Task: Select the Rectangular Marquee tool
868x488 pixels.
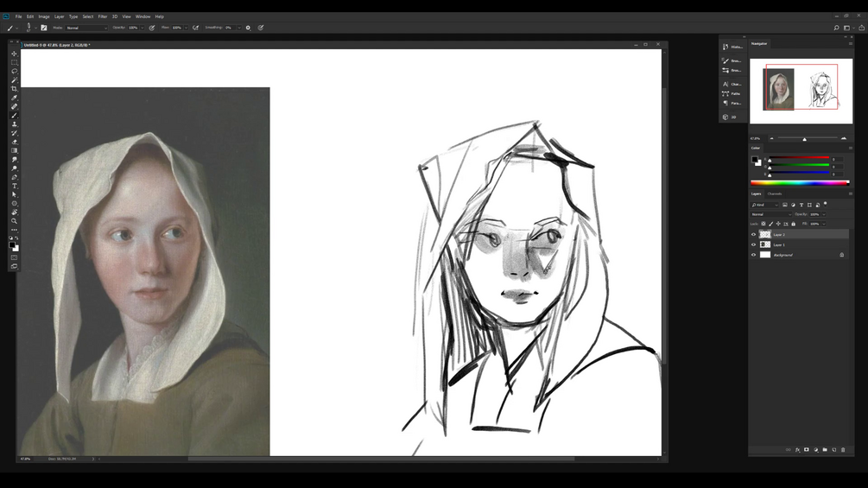Action: click(15, 62)
